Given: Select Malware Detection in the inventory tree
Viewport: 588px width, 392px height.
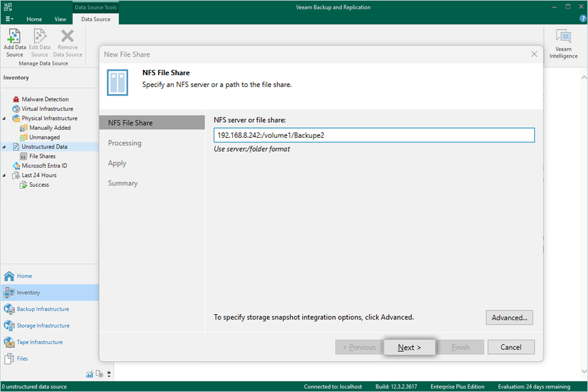Looking at the screenshot, I should coord(45,99).
